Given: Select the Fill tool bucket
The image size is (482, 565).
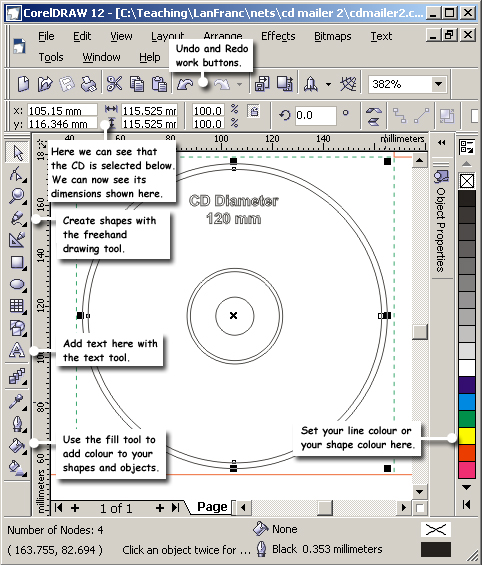Looking at the screenshot, I should pos(17,446).
